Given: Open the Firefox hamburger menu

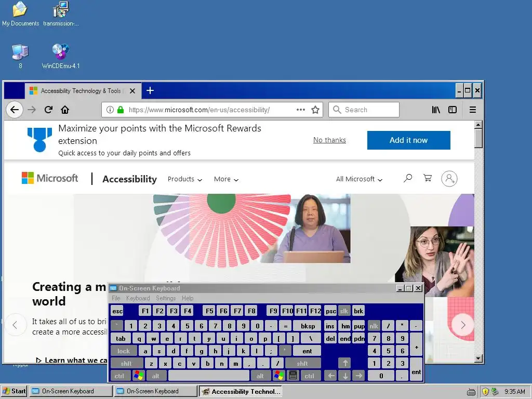Looking at the screenshot, I should [473, 110].
